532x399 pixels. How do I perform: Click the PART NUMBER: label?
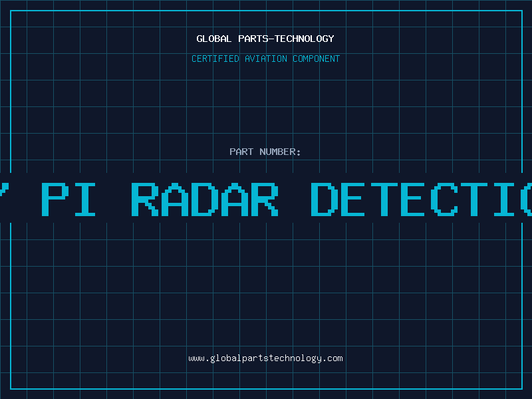click(x=265, y=152)
